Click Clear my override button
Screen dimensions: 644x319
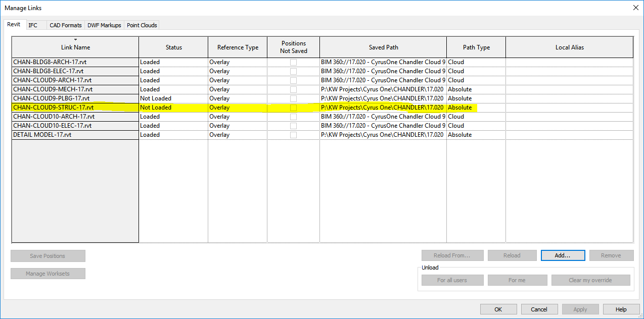590,280
